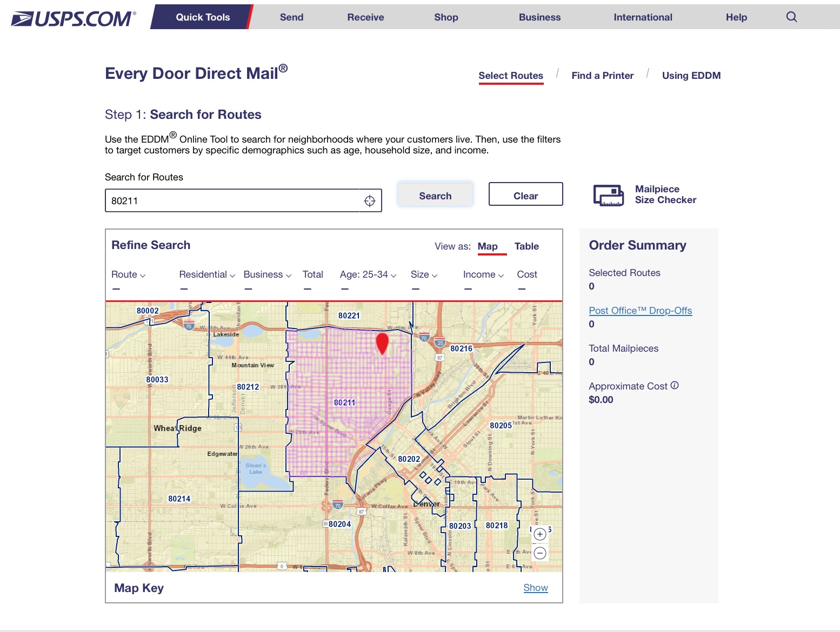Expand the Route filter dropdown
The image size is (840, 632).
(x=128, y=274)
